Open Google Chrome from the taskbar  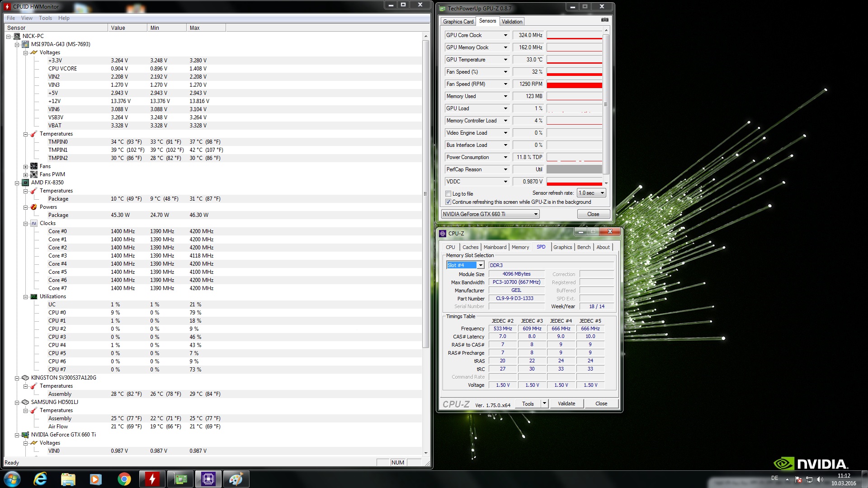point(124,479)
